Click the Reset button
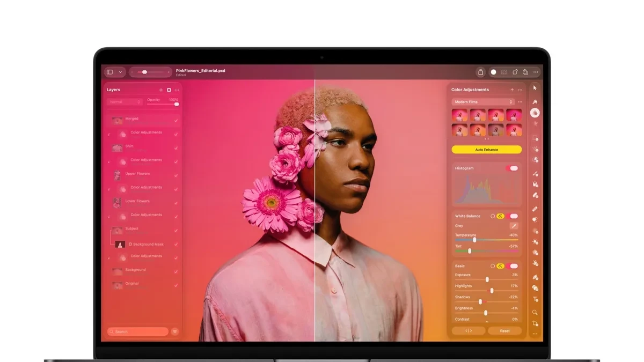 coord(504,331)
